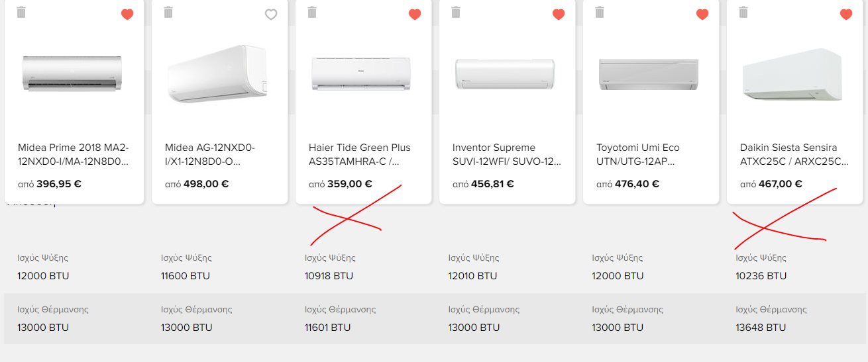Remove Inventor Supreme via trash icon
Viewport: 868px width, 362px height.
456,12
